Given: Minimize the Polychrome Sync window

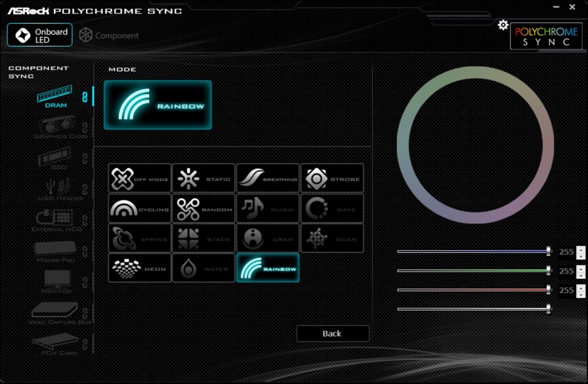Looking at the screenshot, I should click(556, 7).
